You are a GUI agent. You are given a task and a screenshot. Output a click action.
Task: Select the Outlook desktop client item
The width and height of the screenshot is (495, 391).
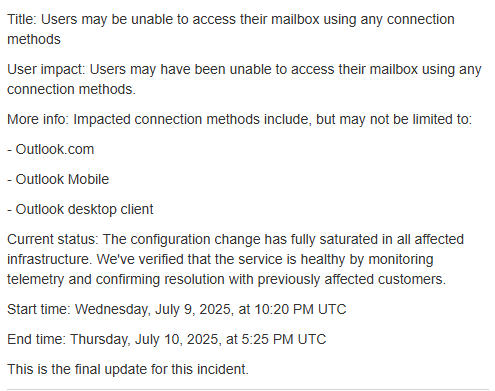80,209
